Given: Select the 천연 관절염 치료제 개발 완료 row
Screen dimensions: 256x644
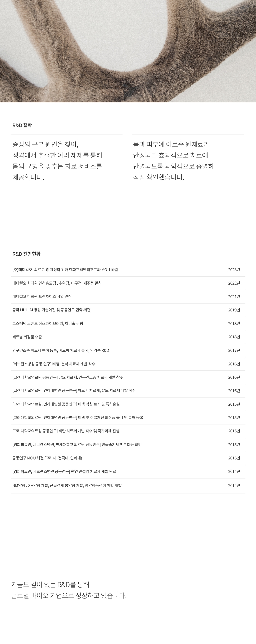Looking at the screenshot, I should click(x=128, y=472).
